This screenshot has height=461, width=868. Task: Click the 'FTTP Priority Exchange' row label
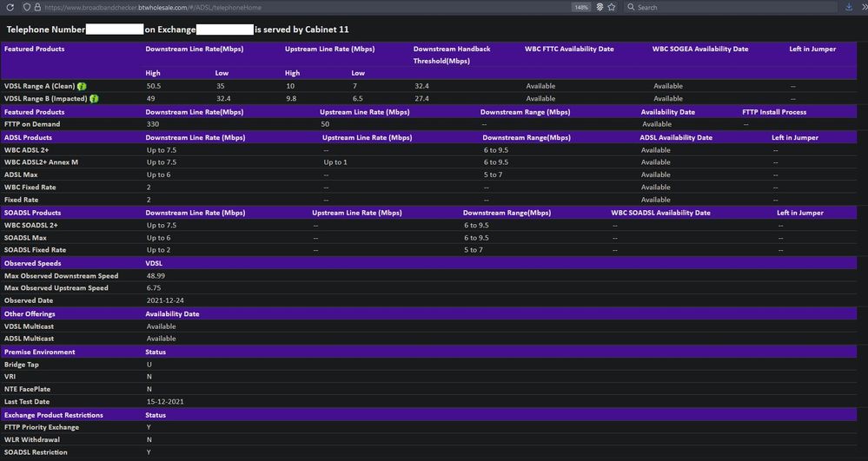click(x=42, y=427)
